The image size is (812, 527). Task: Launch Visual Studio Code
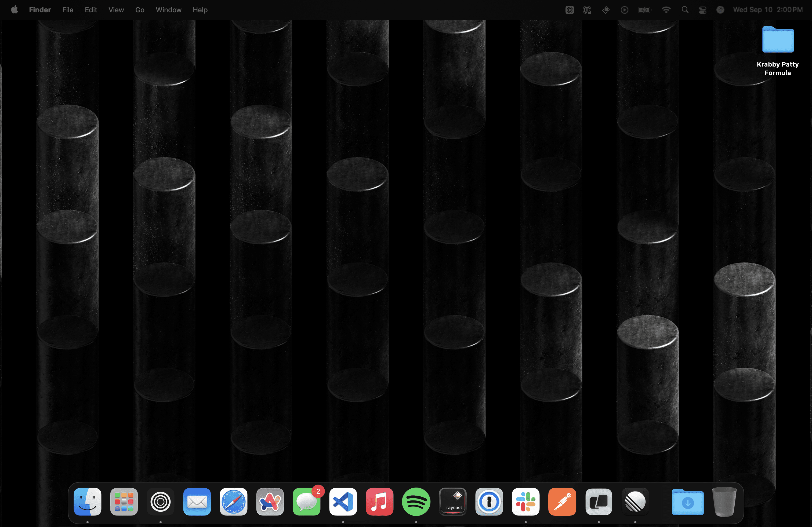coord(343,502)
